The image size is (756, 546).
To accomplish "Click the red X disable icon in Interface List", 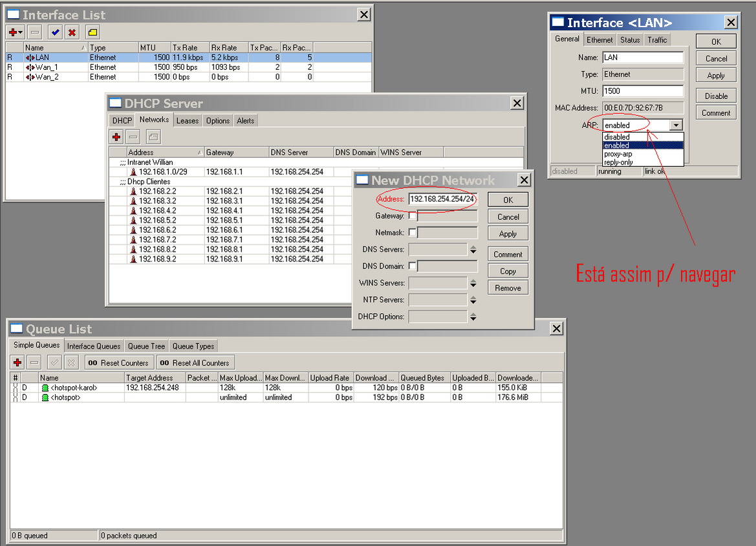I will point(72,32).
